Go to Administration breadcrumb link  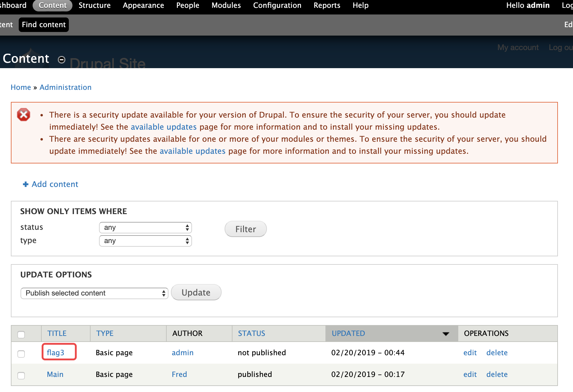click(x=66, y=87)
